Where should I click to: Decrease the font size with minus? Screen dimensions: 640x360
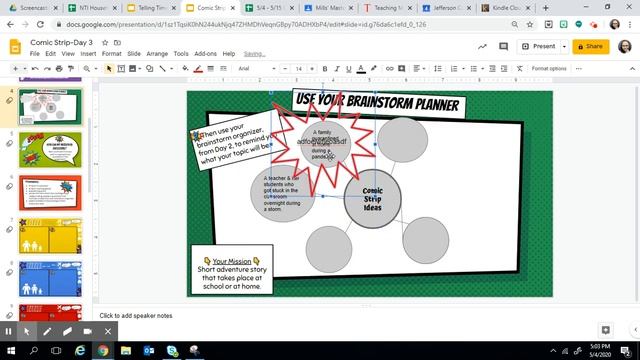[x=285, y=69]
